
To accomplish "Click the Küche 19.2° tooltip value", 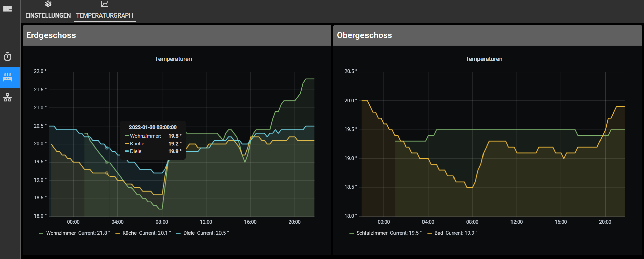I will coord(175,144).
